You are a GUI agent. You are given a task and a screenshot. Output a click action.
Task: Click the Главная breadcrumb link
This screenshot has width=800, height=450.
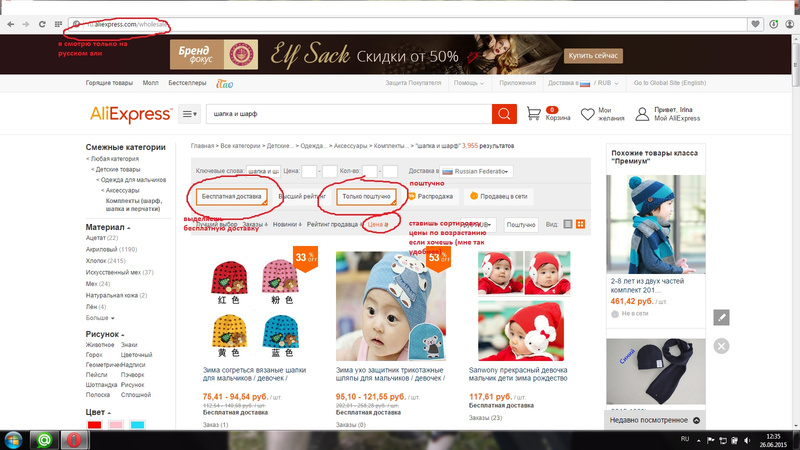coord(202,146)
